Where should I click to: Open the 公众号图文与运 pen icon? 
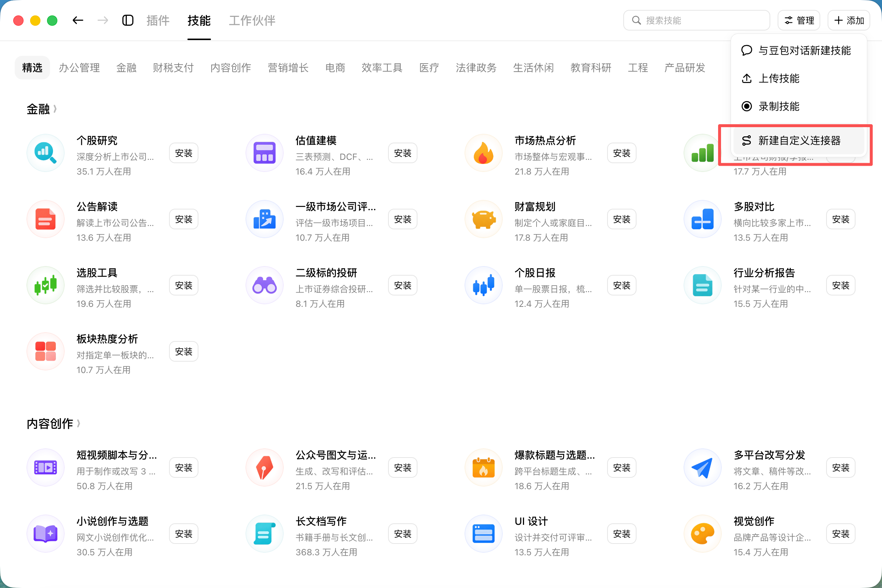(264, 467)
